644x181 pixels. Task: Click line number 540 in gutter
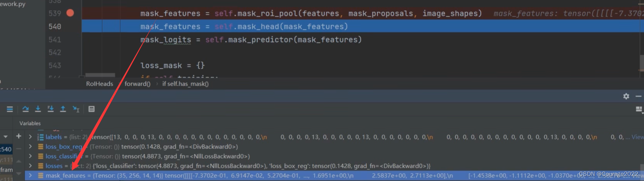(x=55, y=26)
